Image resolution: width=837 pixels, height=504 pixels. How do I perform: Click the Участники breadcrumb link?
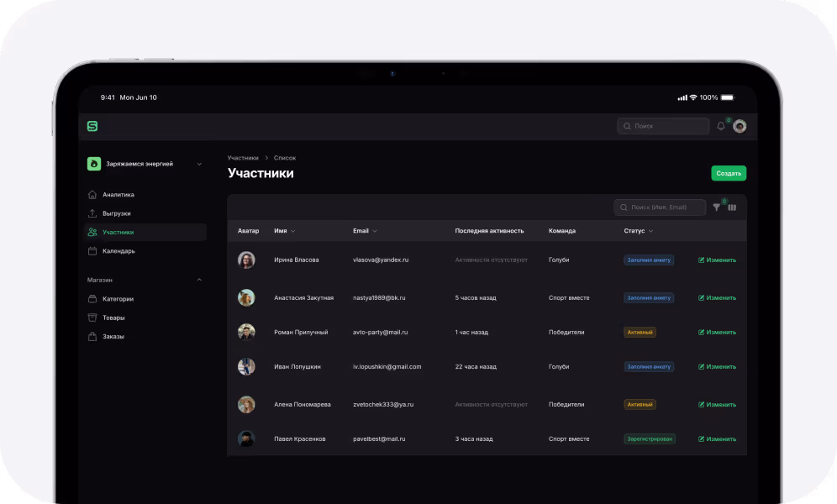click(243, 158)
